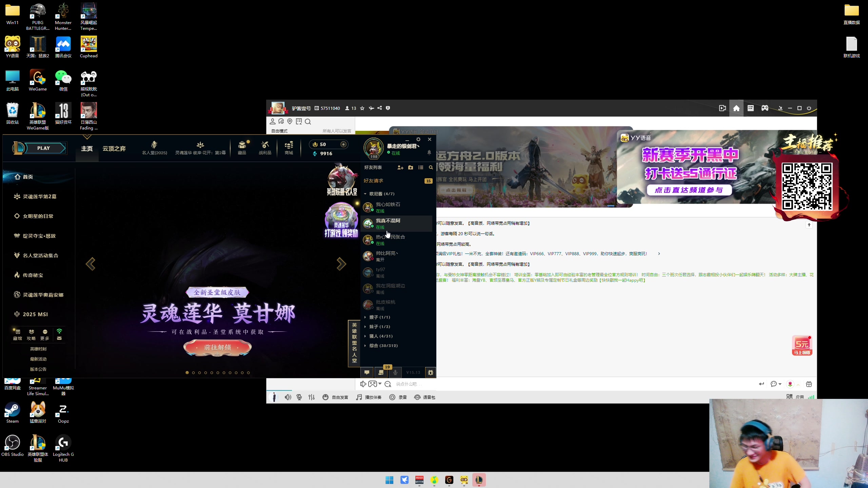Click the list view icon in 好友列表

pyautogui.click(x=421, y=167)
